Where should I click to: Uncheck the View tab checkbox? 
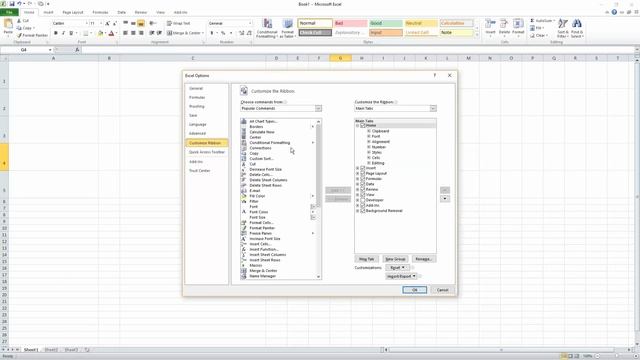coord(362,195)
